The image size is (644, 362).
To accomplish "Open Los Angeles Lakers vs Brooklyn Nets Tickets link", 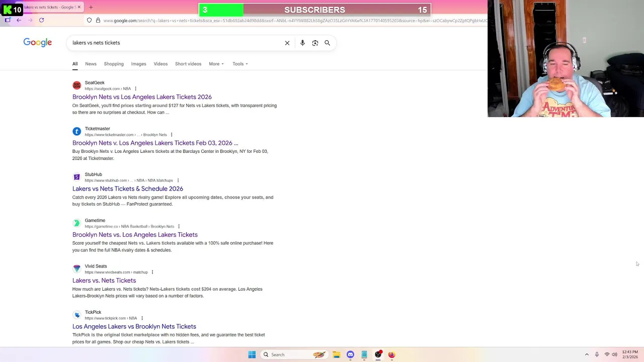I will click(x=134, y=326).
